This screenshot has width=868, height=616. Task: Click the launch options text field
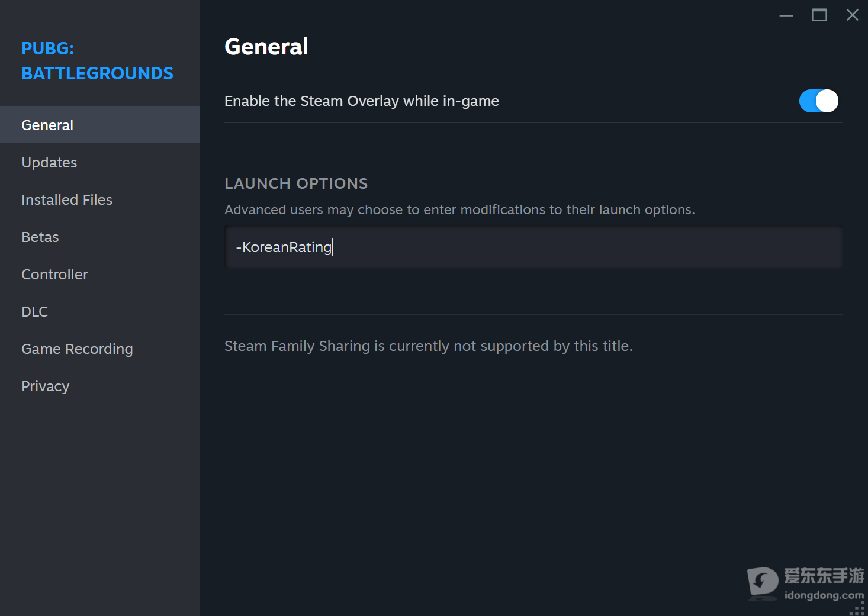click(x=533, y=247)
